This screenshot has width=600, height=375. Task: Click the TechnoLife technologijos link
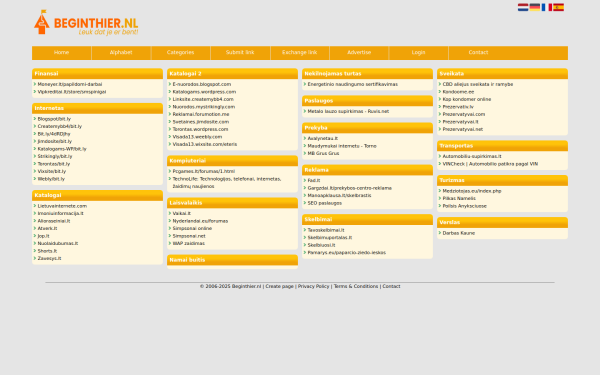[x=227, y=183]
